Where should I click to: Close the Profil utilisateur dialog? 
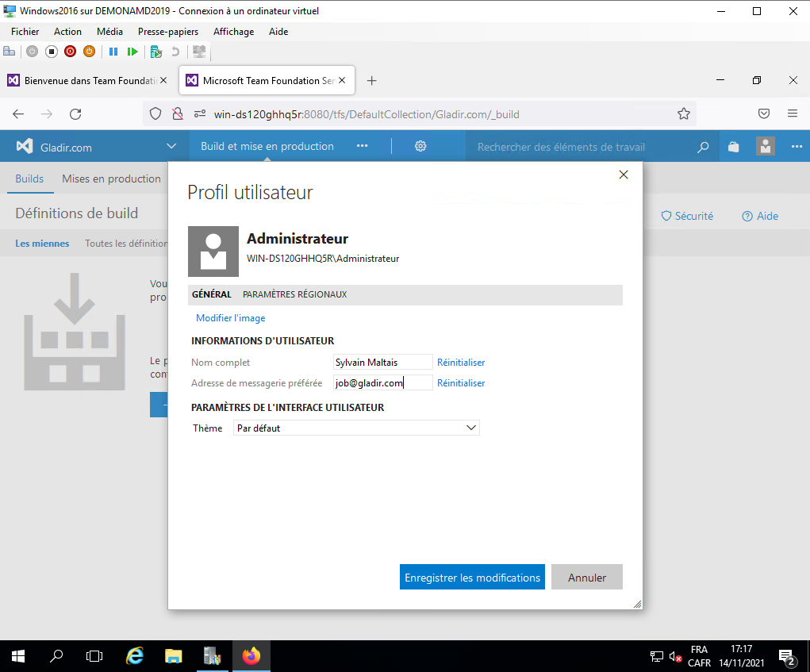tap(624, 175)
